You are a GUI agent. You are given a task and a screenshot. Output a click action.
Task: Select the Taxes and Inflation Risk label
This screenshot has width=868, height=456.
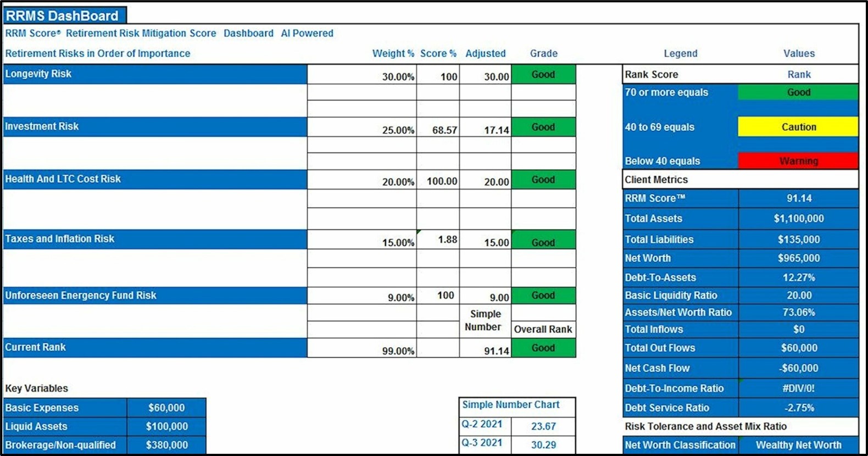155,240
